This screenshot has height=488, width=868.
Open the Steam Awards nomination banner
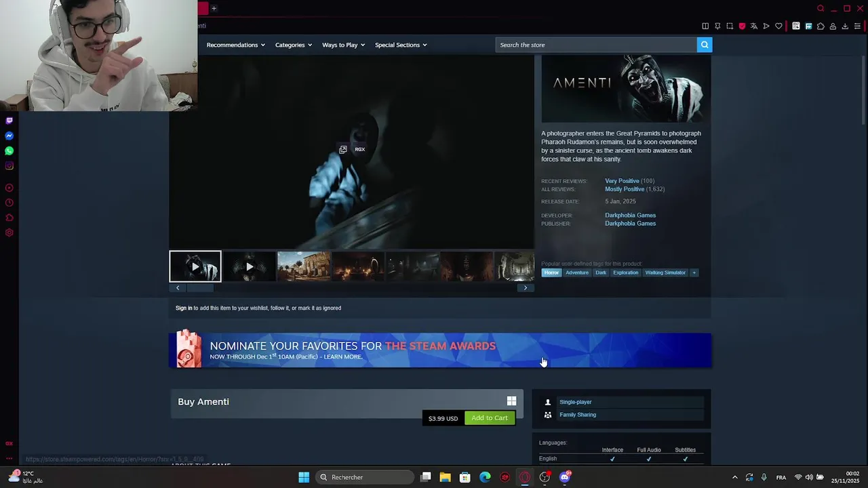pos(440,350)
